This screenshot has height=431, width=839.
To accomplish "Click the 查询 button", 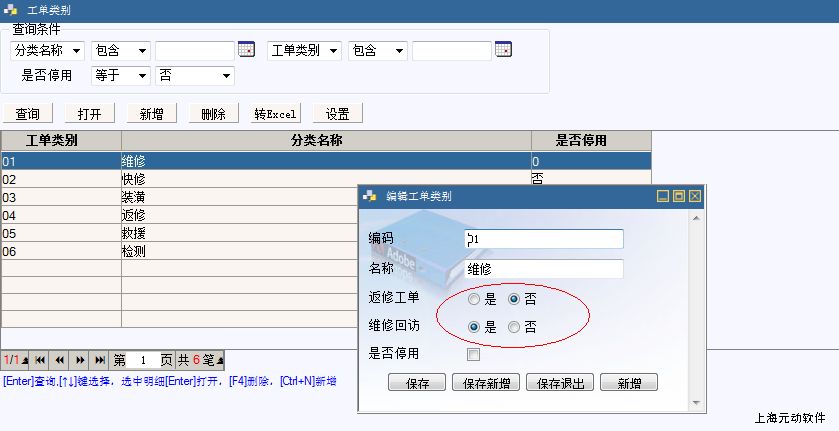I will [x=28, y=114].
